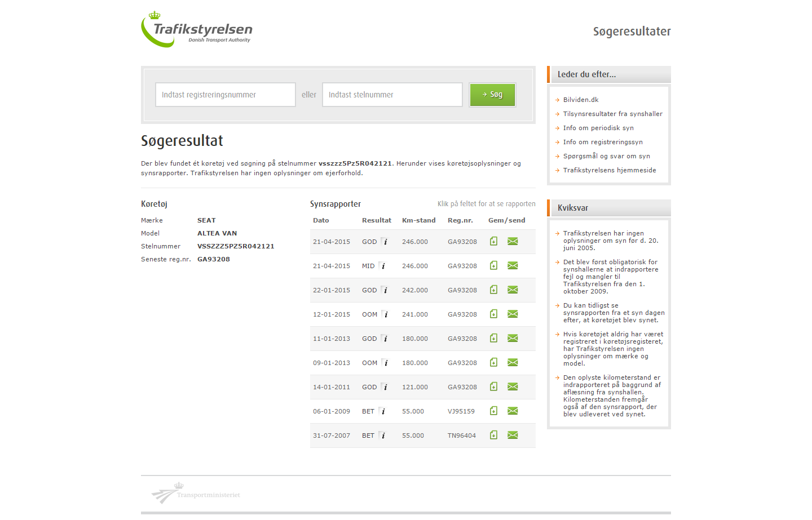Image resolution: width=812 pixels, height=520 pixels.
Task: Download the 14-01-2011 inspection report
Action: tap(493, 386)
